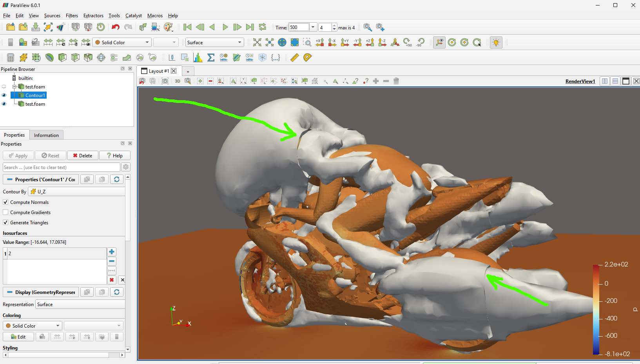
Task: Click the Undo icon
Action: click(115, 27)
